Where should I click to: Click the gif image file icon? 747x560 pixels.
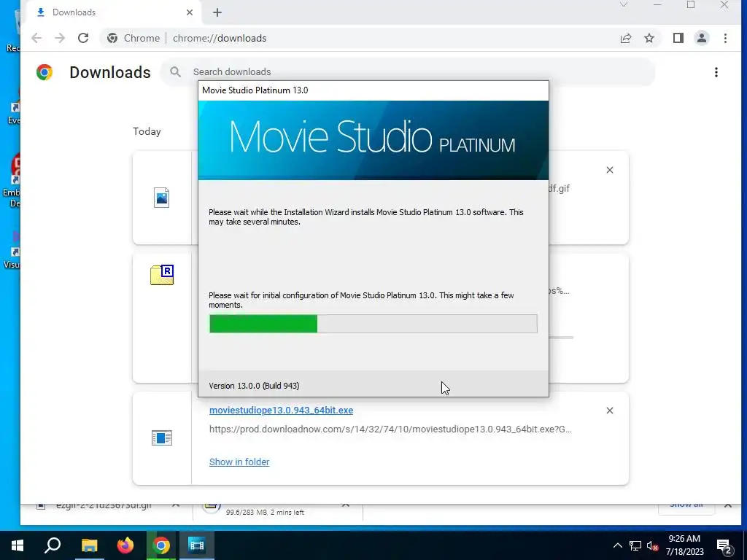point(161,198)
